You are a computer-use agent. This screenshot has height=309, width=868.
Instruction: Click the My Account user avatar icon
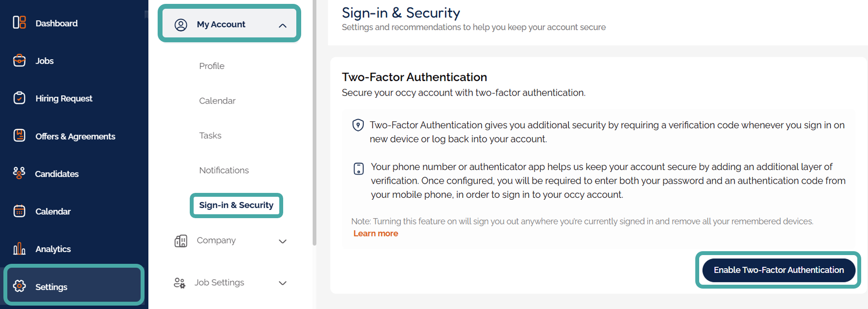coord(181,25)
